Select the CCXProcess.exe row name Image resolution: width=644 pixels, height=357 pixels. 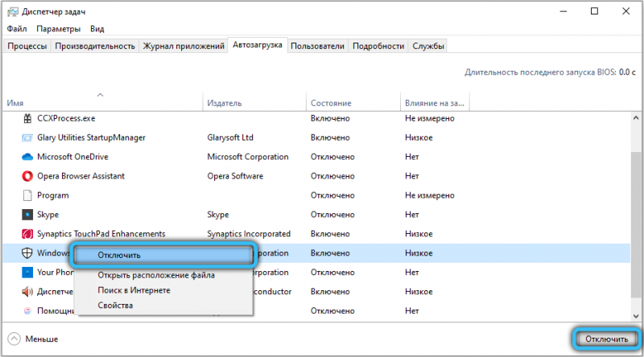[66, 118]
